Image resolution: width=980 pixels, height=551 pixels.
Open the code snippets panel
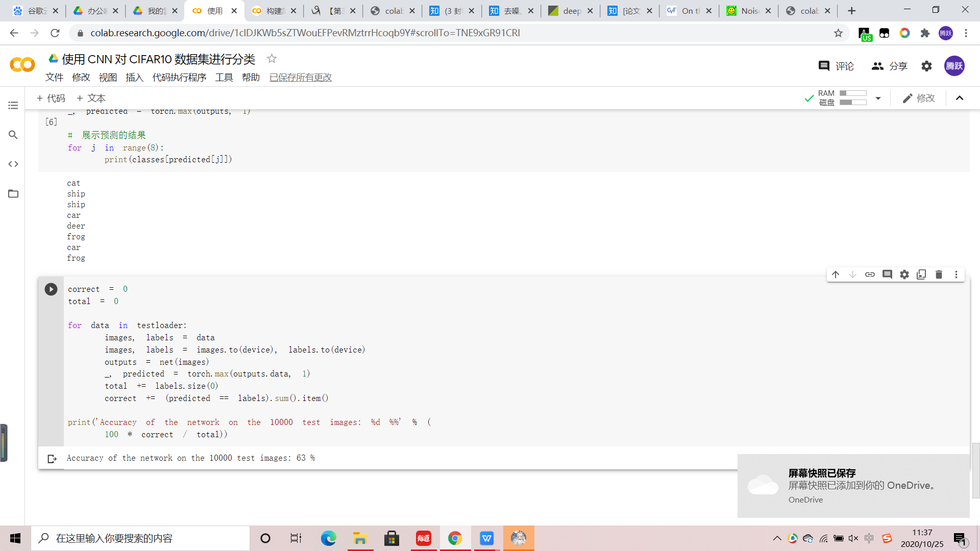[13, 164]
